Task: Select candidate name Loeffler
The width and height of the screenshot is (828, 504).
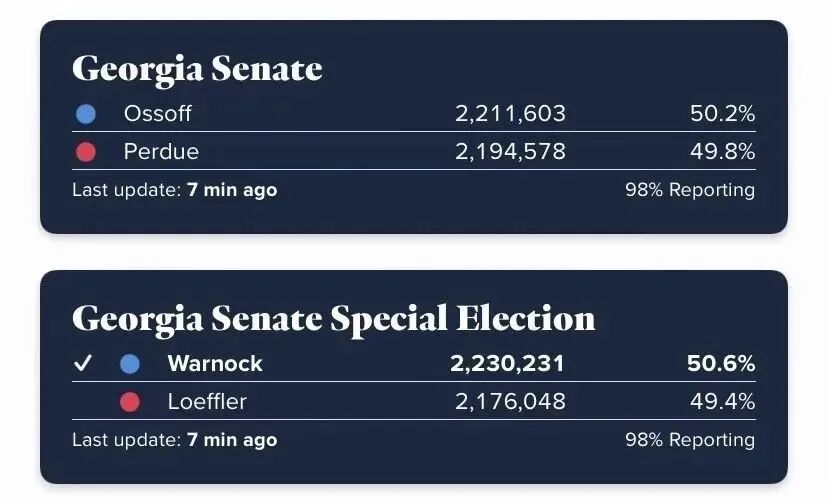Action: click(207, 402)
